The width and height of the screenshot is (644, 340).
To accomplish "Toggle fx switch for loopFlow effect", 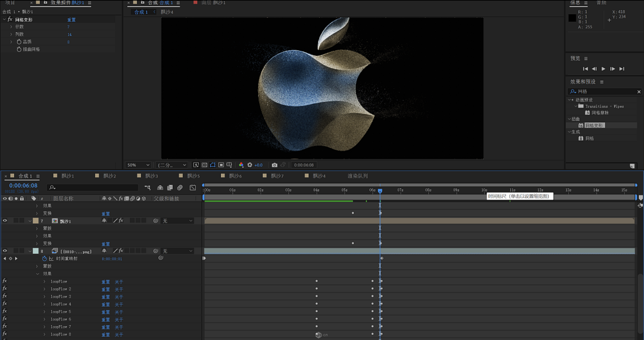I will coord(5,281).
